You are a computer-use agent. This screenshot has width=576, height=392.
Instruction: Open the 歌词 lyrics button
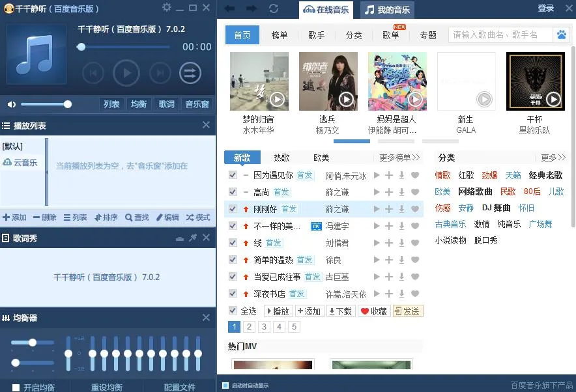point(166,104)
